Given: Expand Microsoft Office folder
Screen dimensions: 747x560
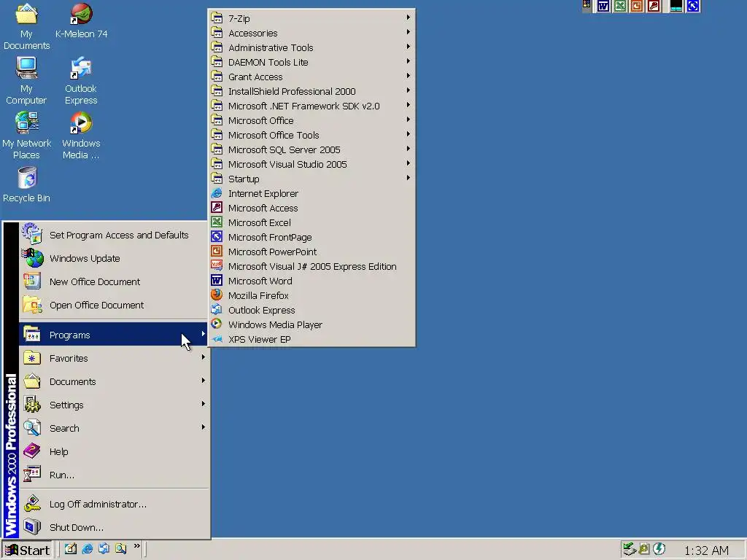Looking at the screenshot, I should (311, 120).
